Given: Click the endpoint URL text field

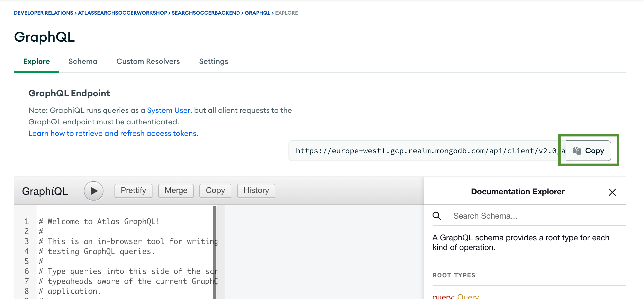Looking at the screenshot, I should [x=427, y=151].
